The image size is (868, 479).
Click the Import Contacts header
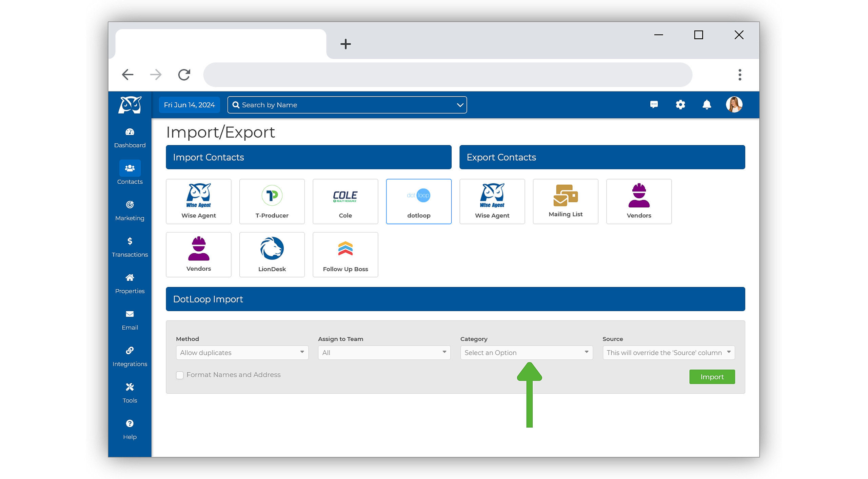coord(309,157)
